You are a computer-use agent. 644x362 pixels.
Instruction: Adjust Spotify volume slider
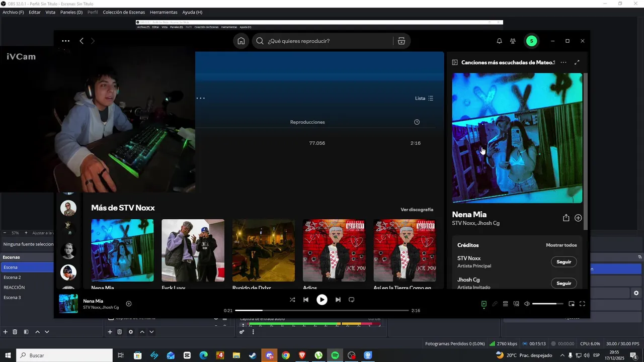point(547,304)
